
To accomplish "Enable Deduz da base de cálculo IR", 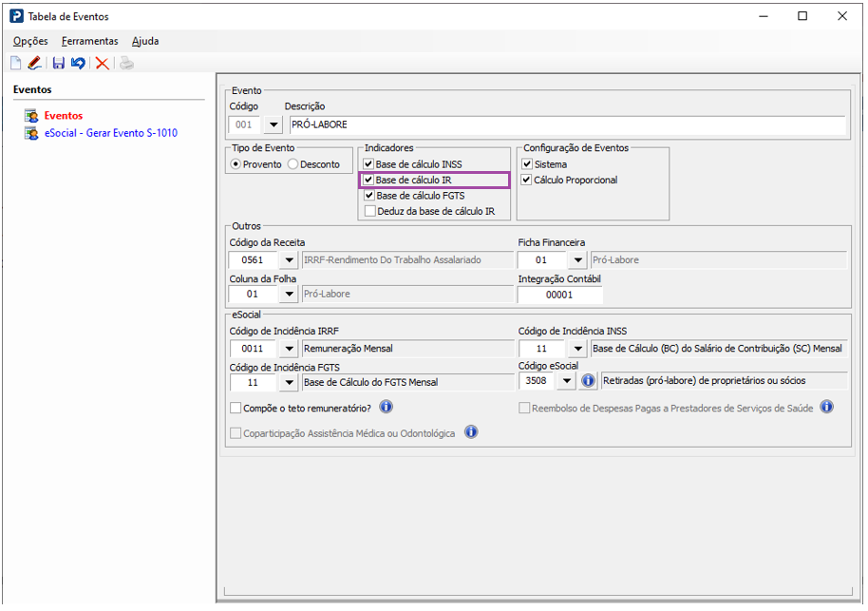I will click(x=369, y=211).
